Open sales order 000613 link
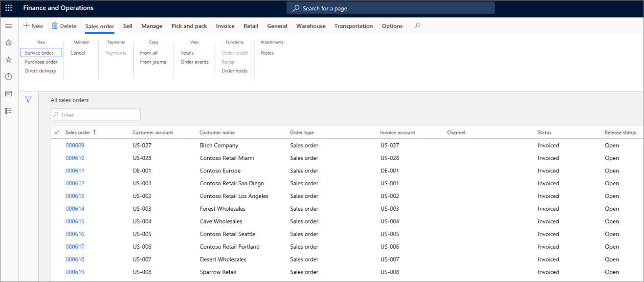644x282 pixels. [75, 196]
